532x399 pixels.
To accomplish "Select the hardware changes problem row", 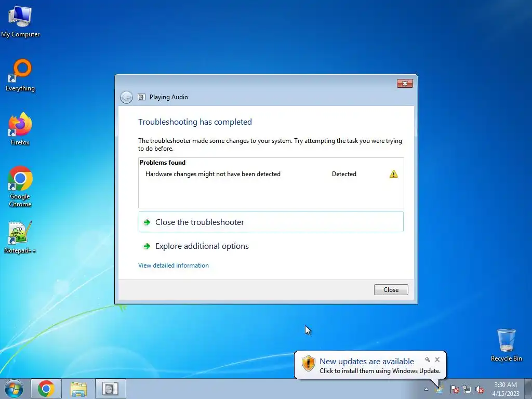I will [271, 174].
